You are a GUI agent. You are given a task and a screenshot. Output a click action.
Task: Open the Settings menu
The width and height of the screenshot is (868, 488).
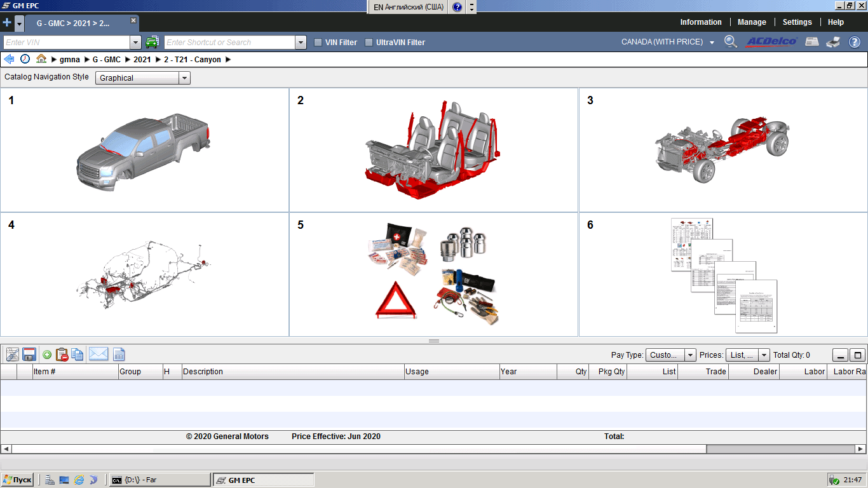pos(797,22)
